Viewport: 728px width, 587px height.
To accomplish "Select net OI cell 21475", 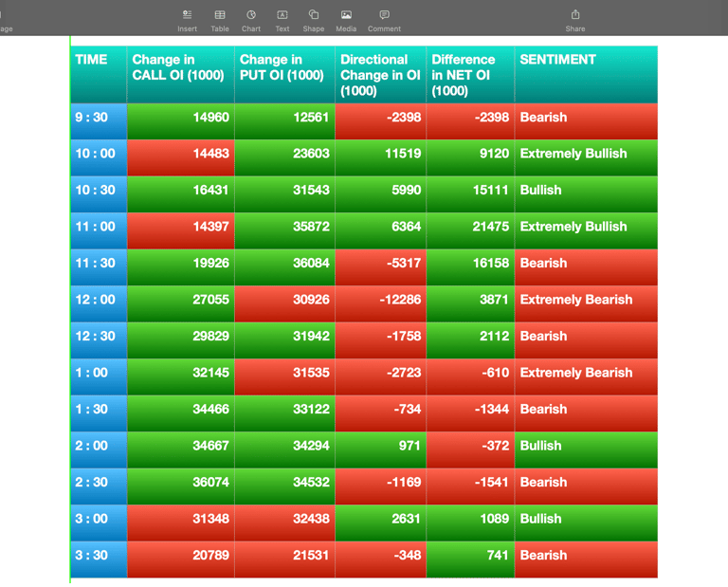I will (x=470, y=230).
